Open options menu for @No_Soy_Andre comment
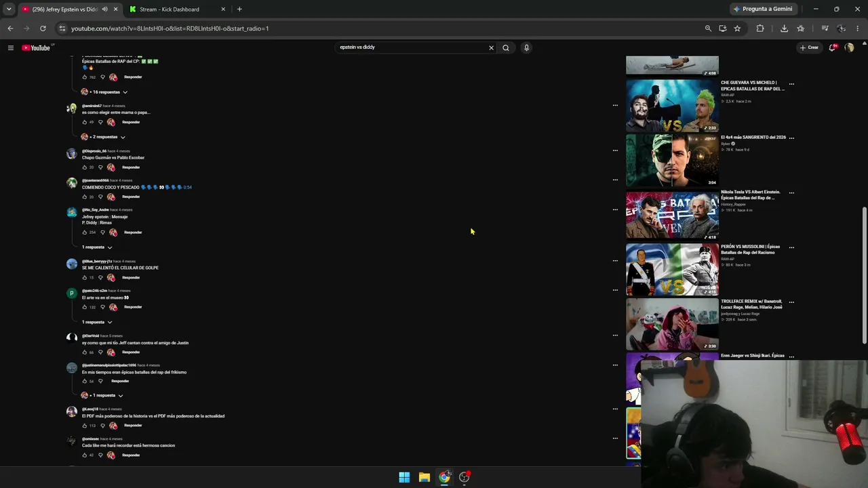 tap(615, 209)
